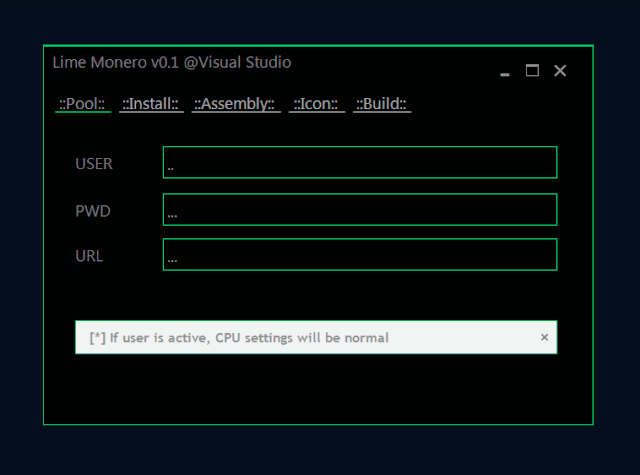Click the URL label text
The image size is (640, 475).
(x=89, y=256)
